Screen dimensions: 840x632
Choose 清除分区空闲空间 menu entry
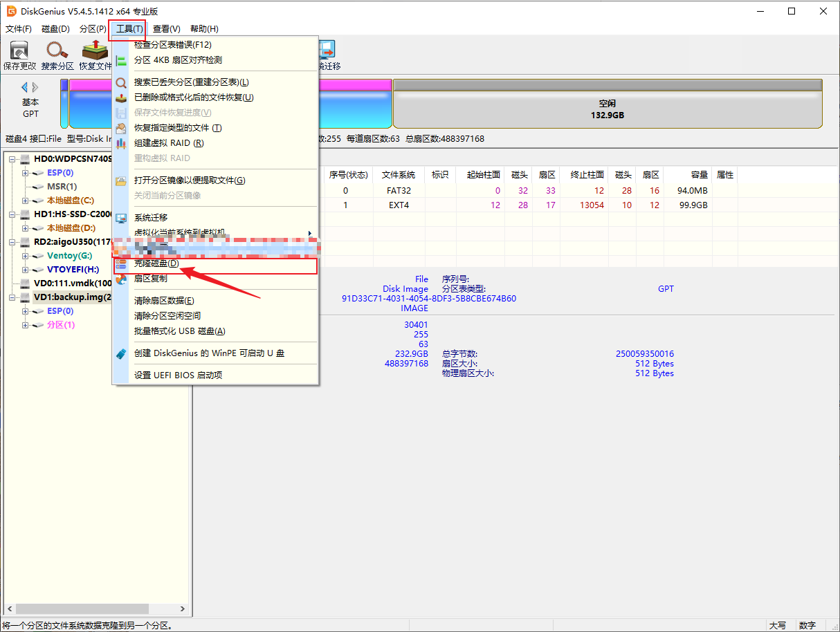pyautogui.click(x=214, y=316)
